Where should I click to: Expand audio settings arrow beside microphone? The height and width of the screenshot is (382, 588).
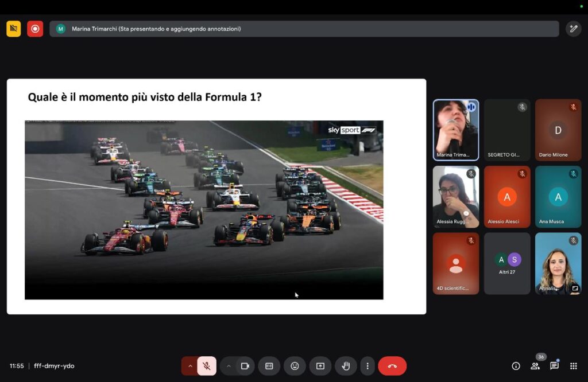pyautogui.click(x=190, y=366)
